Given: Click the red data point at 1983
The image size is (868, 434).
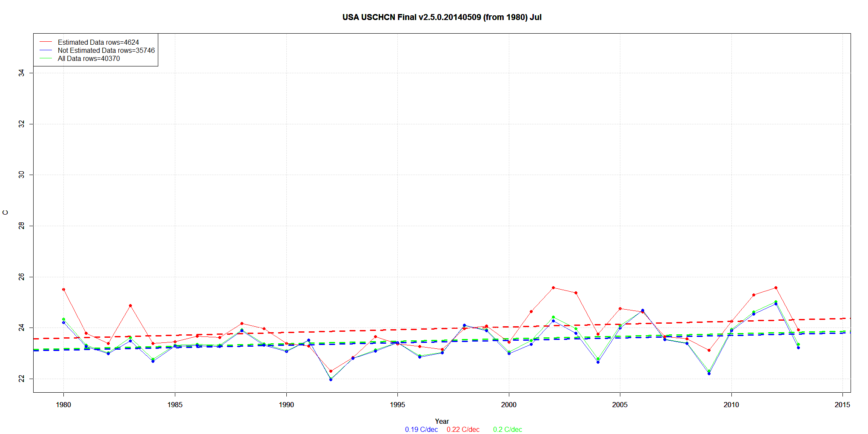Looking at the screenshot, I should coord(130,306).
